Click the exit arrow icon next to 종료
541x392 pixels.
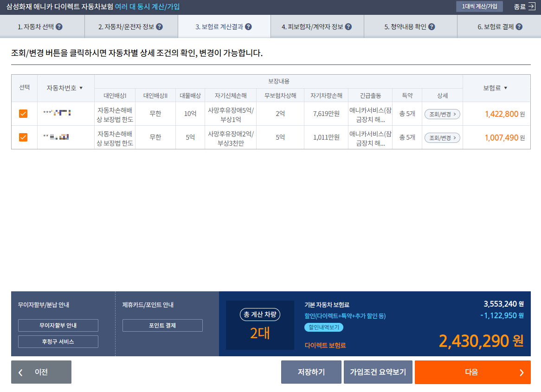532,6
